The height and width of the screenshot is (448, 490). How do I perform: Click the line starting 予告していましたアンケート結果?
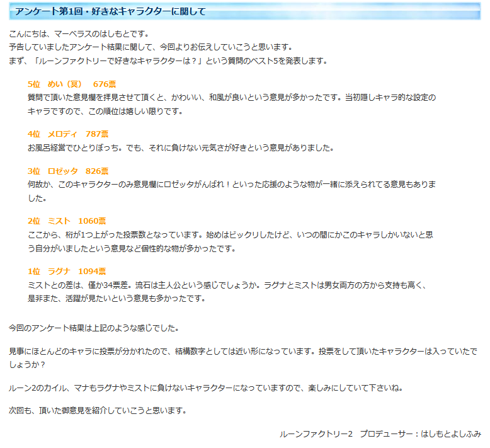152,47
